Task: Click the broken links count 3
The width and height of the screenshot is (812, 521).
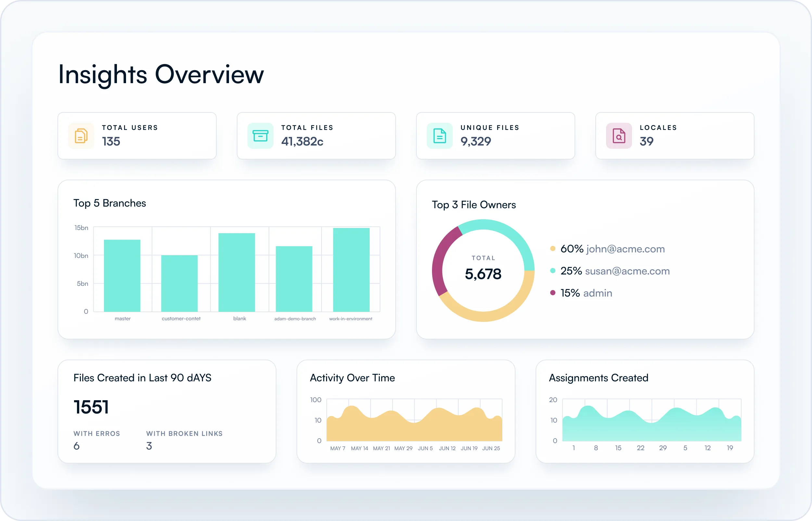Action: (149, 446)
